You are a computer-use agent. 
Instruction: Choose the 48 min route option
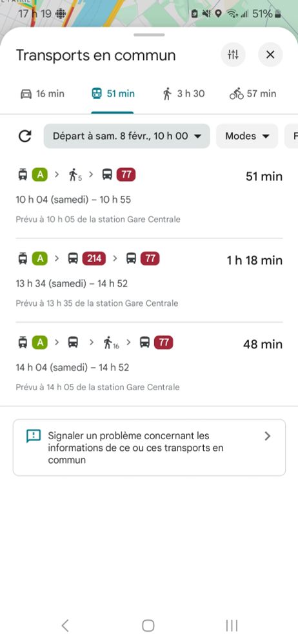coord(149,363)
